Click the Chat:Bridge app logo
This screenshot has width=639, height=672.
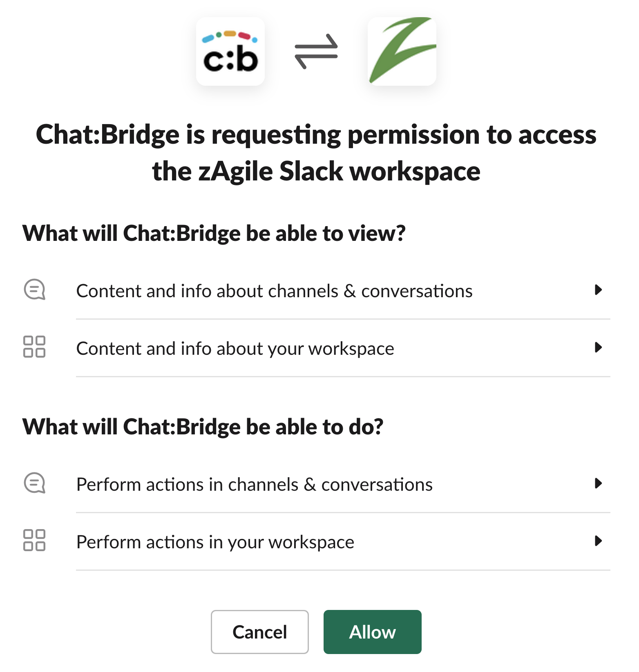[230, 51]
